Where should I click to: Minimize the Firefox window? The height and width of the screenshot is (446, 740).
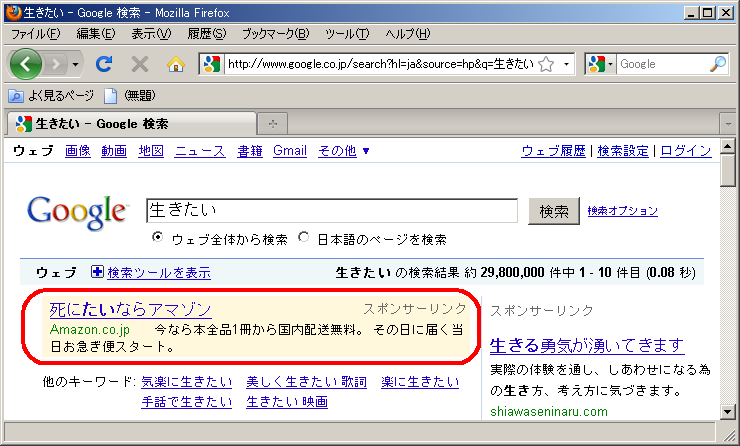point(691,12)
